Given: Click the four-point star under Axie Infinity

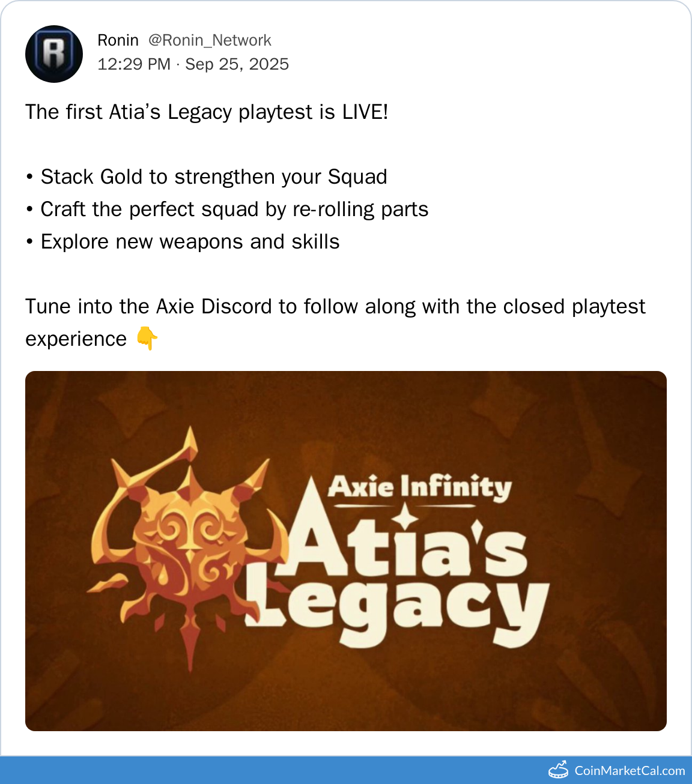Looking at the screenshot, I should tap(406, 516).
